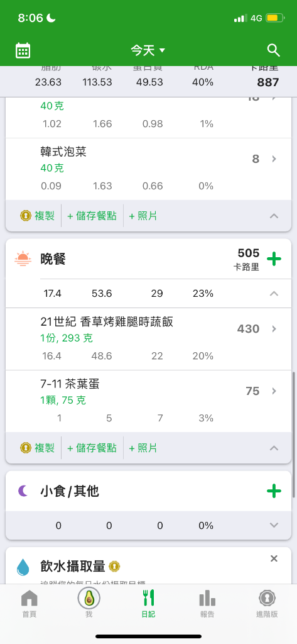Viewport: 297px width, 644px height.
Task: Add food to 晚餐 with plus icon
Action: pyautogui.click(x=274, y=259)
